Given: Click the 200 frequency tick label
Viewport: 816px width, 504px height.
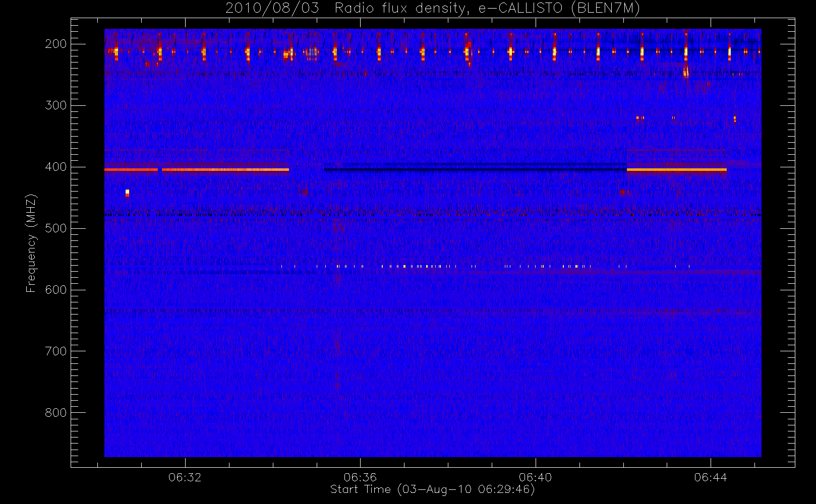Looking at the screenshot, I should (56, 44).
